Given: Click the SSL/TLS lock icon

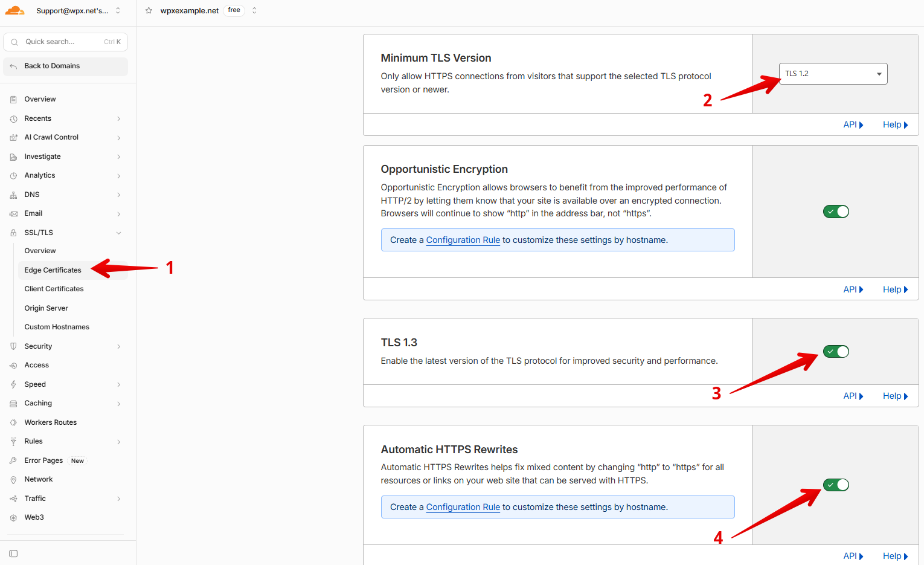Looking at the screenshot, I should coord(13,233).
